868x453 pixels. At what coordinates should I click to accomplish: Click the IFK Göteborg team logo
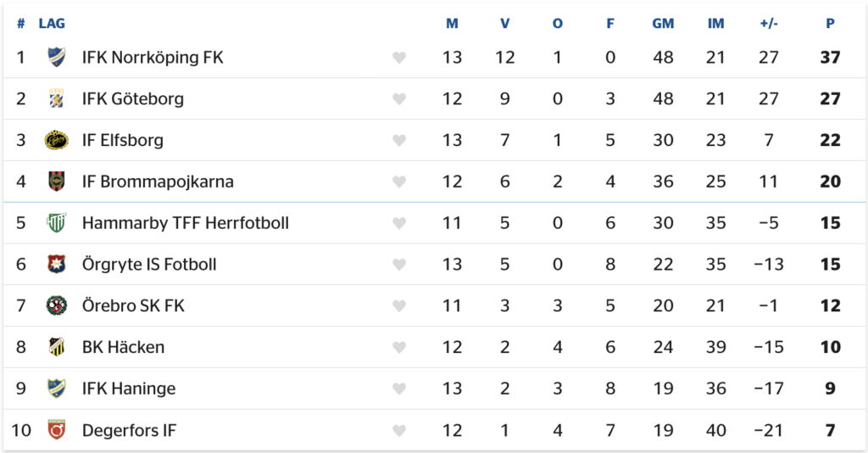coord(56,99)
